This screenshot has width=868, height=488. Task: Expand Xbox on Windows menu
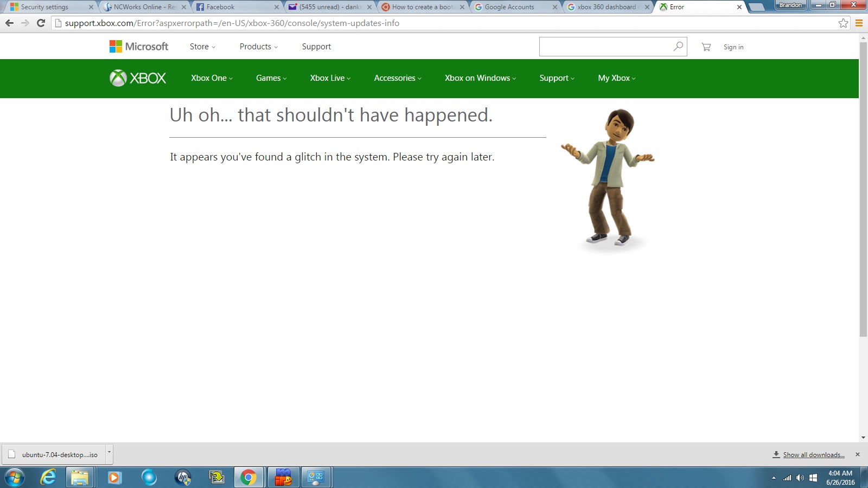(481, 78)
